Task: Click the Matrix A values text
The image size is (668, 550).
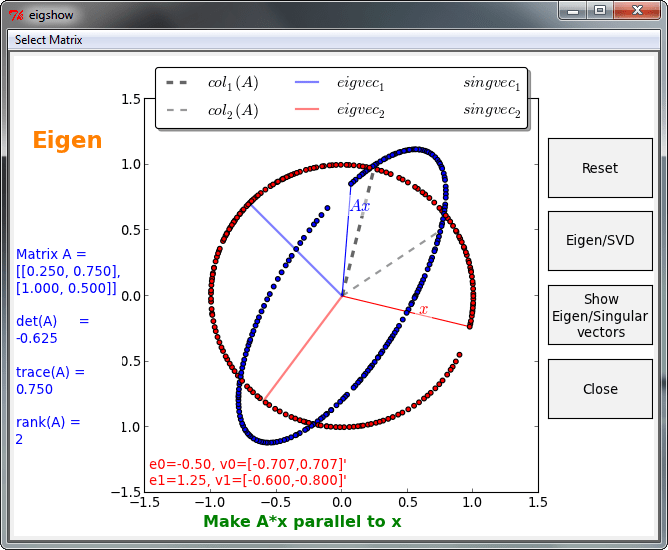Action: coord(68,271)
